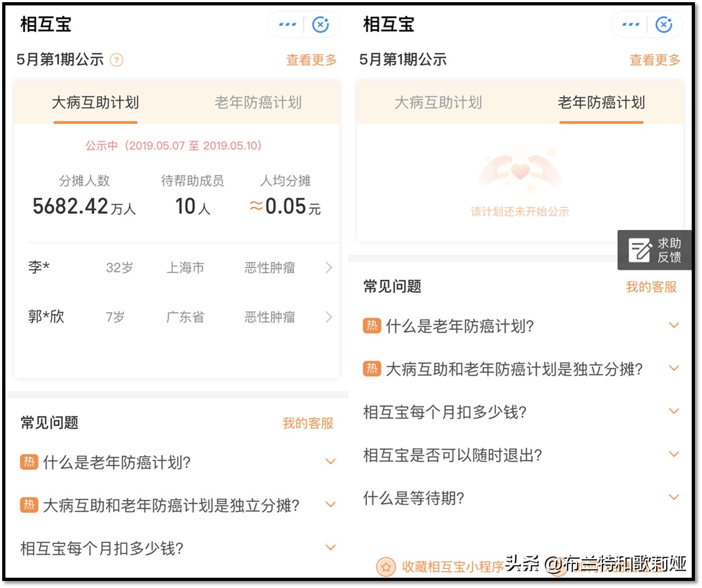Open 我的客服 customer service

pyautogui.click(x=651, y=287)
